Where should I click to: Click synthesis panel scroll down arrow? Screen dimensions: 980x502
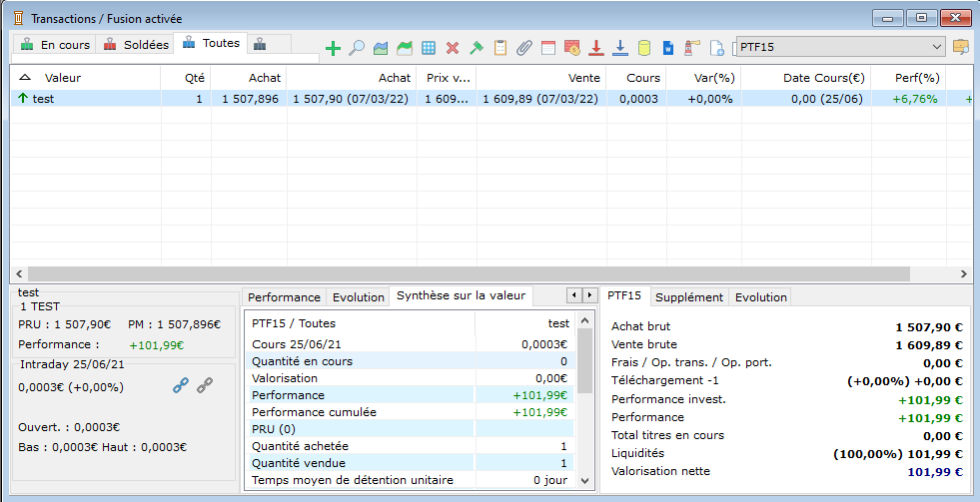585,480
